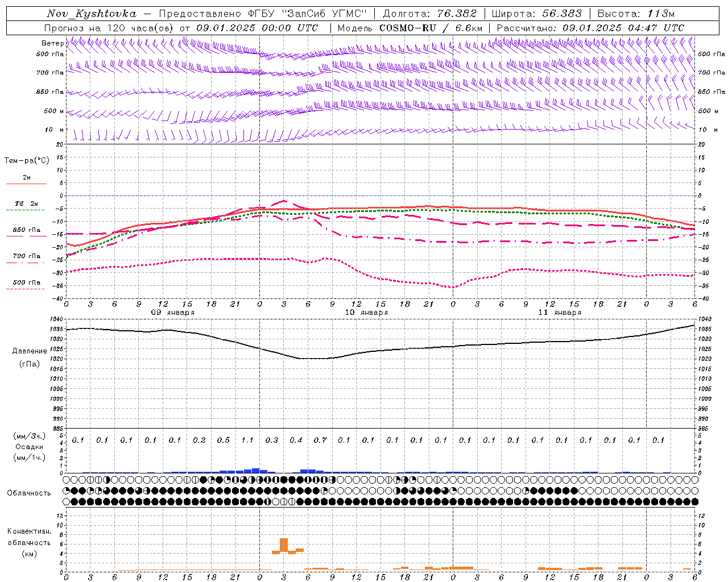728x582 pixels.
Task: Click the Давление pressure panel title
Action: coord(30,351)
